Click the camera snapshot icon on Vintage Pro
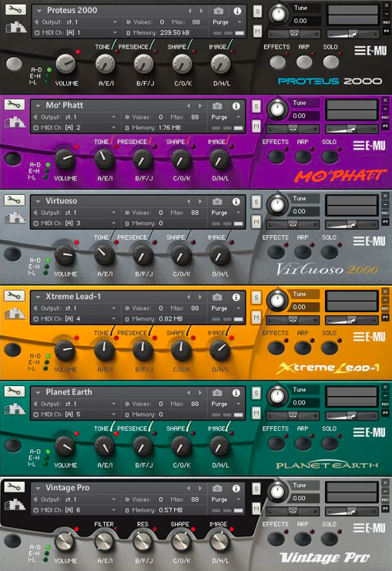The image size is (392, 571). [217, 488]
